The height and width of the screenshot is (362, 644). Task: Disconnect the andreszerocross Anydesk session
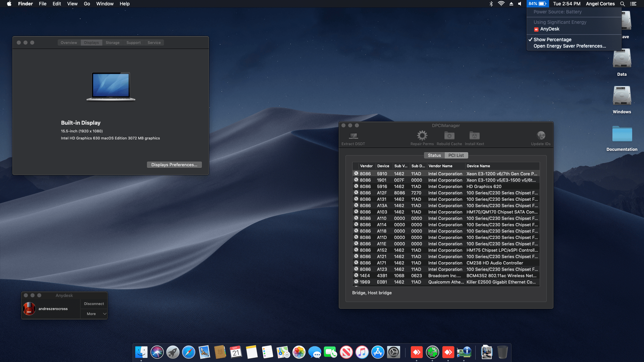94,304
